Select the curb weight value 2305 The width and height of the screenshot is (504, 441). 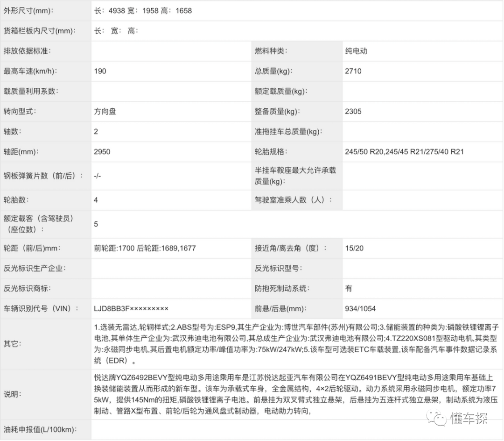[x=353, y=111]
